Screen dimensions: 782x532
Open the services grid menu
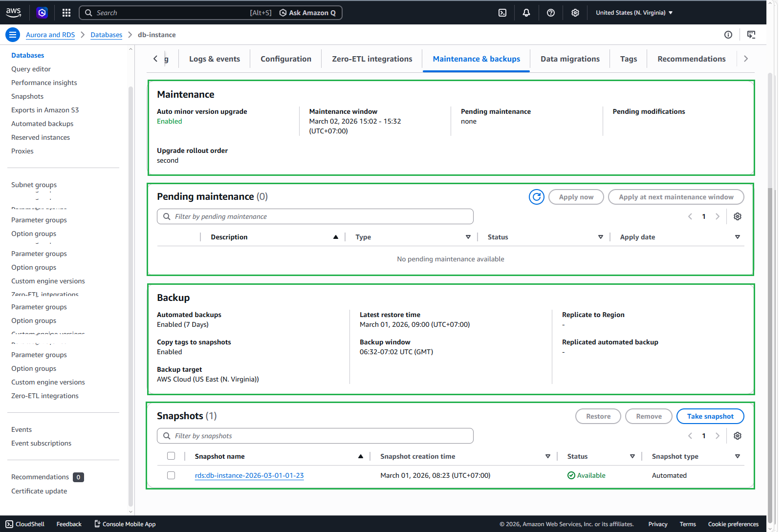click(x=66, y=13)
